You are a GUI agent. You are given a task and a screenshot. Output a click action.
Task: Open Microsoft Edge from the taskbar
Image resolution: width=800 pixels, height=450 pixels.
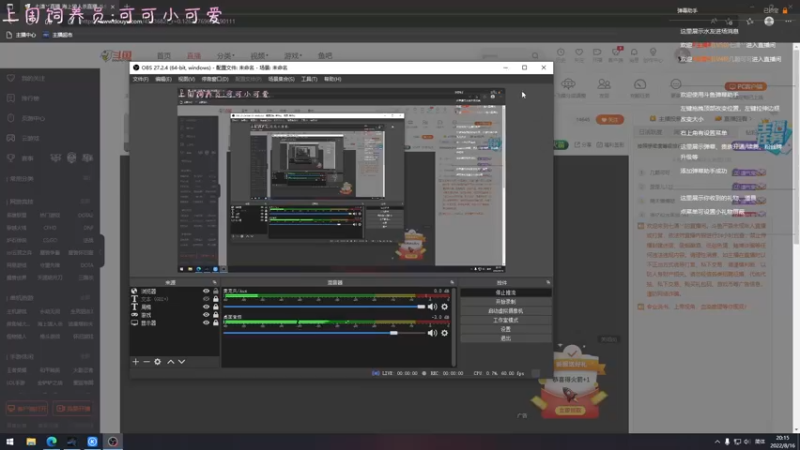click(52, 441)
